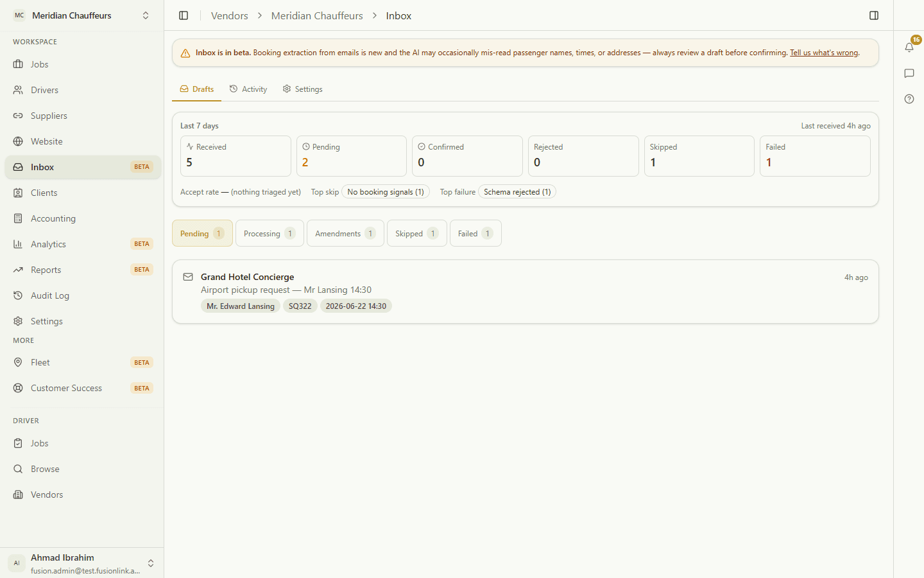This screenshot has height=578, width=924.
Task: Go to Vendors in the breadcrumb
Action: point(229,15)
